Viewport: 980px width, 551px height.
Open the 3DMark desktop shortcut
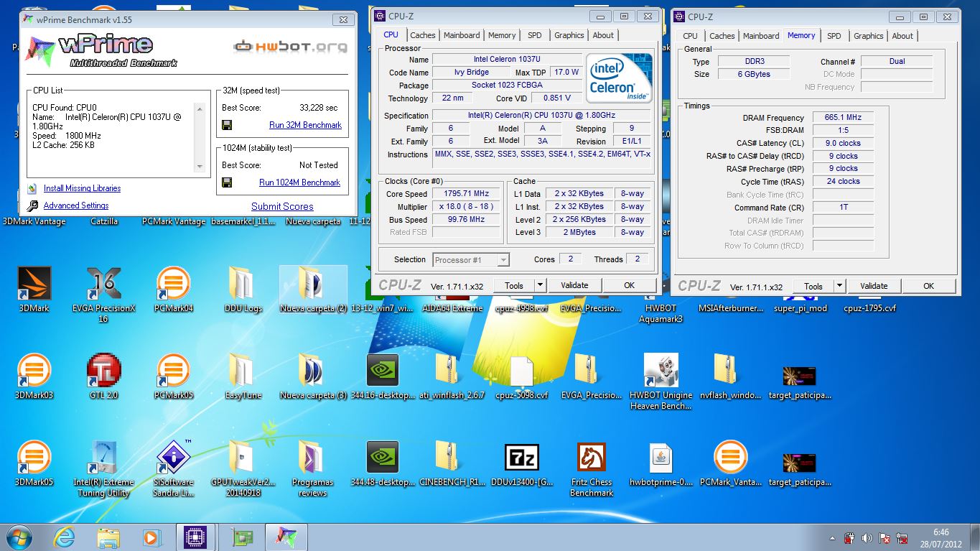[x=34, y=290]
